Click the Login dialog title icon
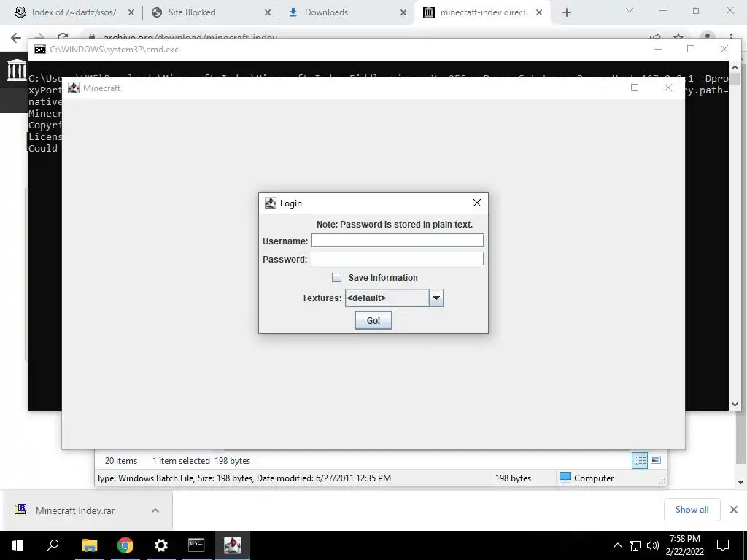 (271, 203)
